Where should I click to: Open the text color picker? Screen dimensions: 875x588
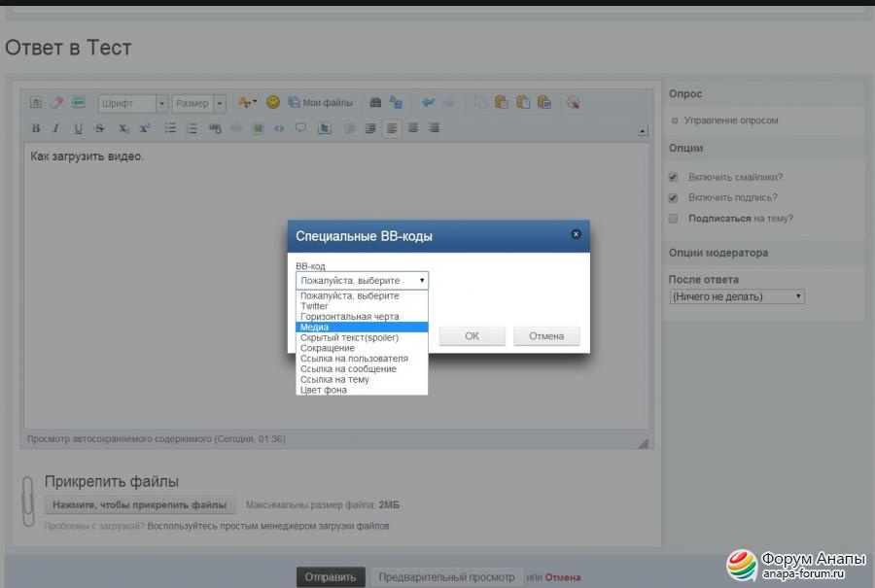point(247,102)
